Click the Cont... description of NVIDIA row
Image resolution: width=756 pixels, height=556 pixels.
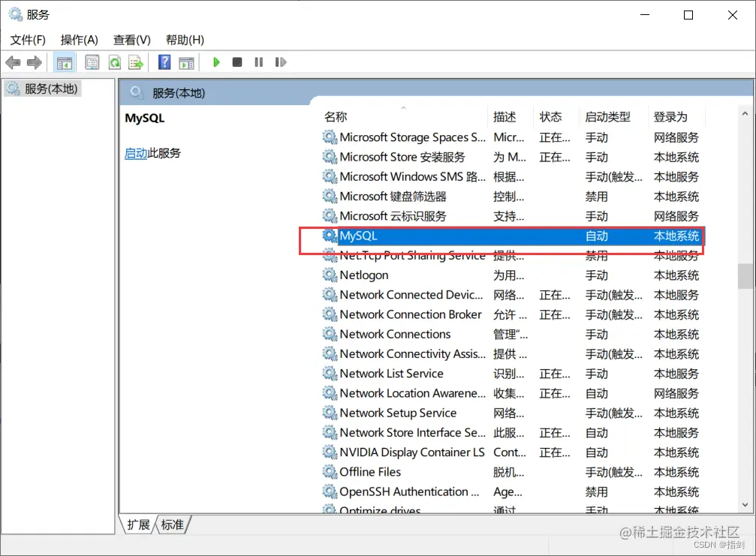(x=510, y=452)
